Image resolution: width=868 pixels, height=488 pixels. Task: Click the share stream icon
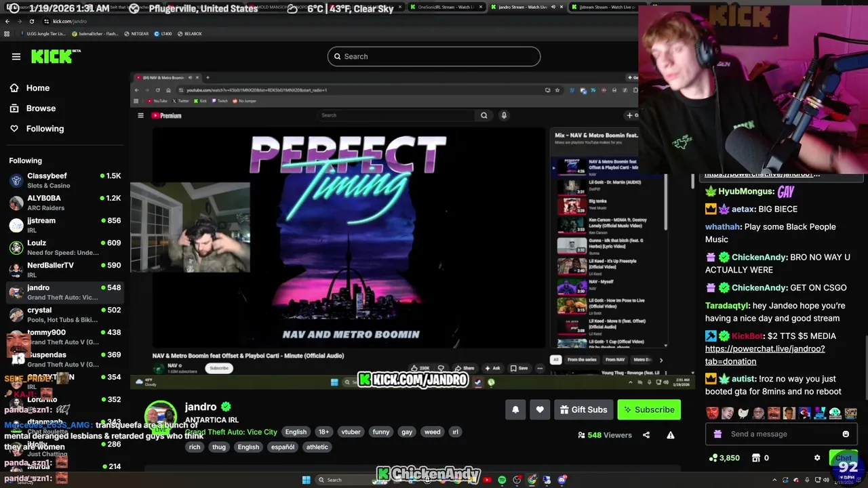click(646, 435)
